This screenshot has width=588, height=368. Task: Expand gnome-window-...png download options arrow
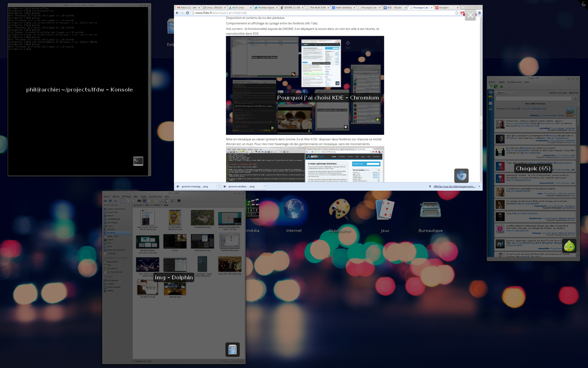coord(264,186)
